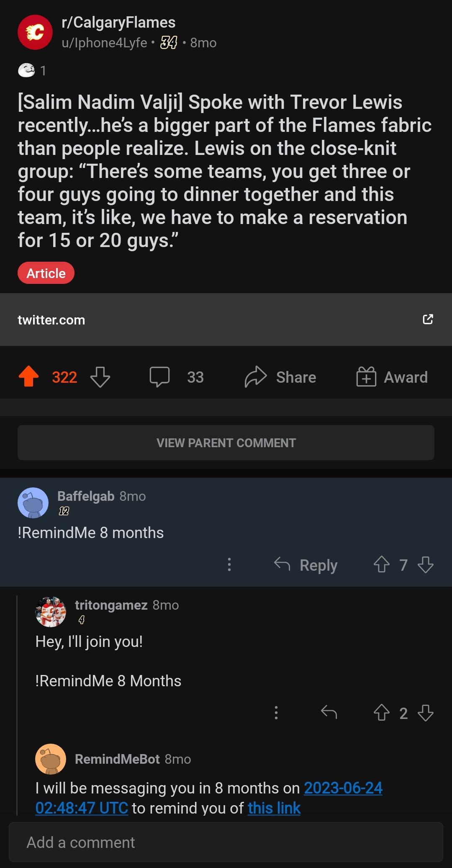Tap the Share arrow icon
The image size is (452, 868).
256,376
